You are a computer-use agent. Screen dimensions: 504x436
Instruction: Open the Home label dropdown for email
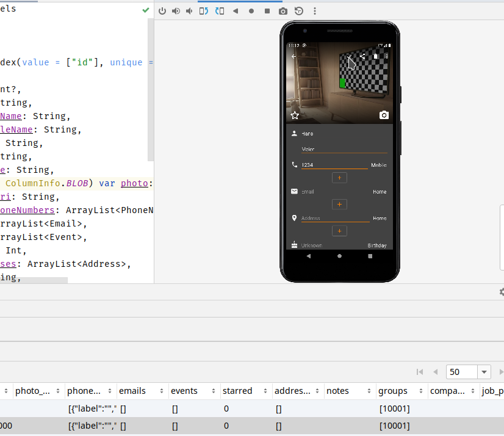coord(379,191)
